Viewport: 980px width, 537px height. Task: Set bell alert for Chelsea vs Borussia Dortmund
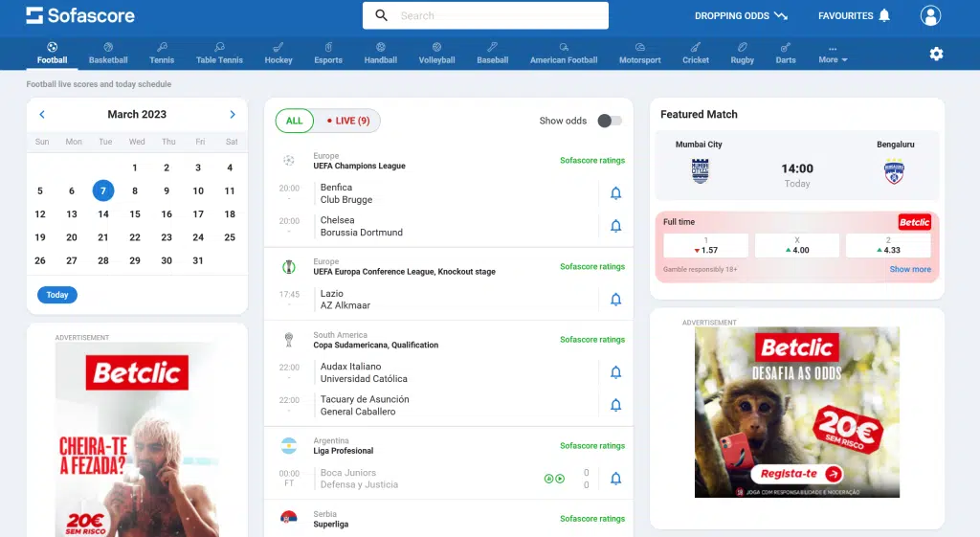[615, 226]
